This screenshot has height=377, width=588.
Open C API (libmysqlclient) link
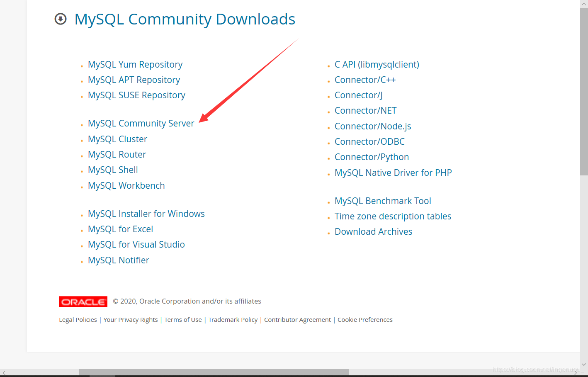coord(377,65)
